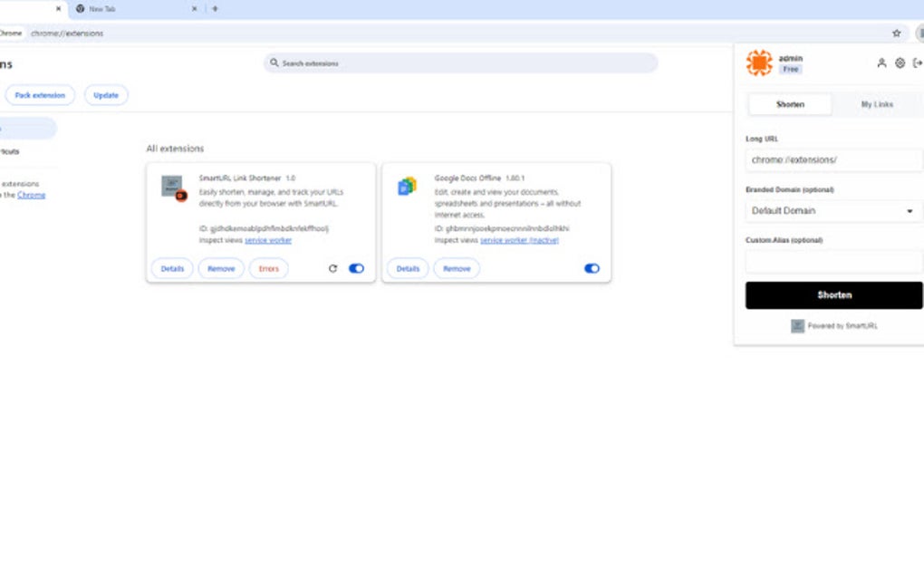Click Google Docs Offline extension title
The height and width of the screenshot is (578, 924).
click(467, 178)
